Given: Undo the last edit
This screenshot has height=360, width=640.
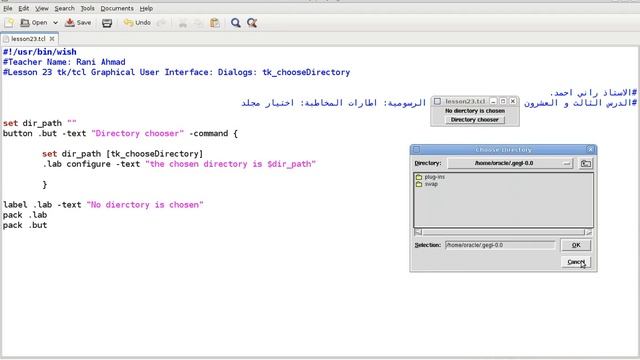Looking at the screenshot, I should [138, 23].
